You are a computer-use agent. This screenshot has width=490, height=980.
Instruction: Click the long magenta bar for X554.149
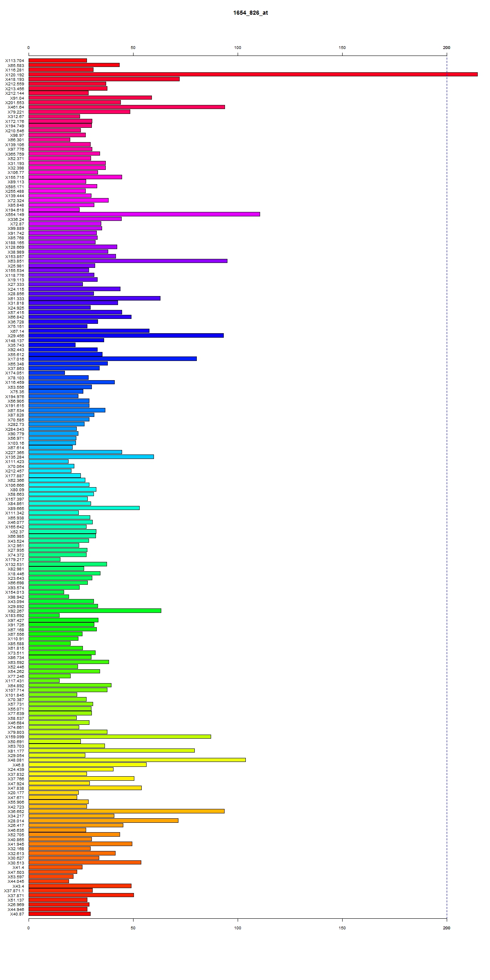(144, 214)
